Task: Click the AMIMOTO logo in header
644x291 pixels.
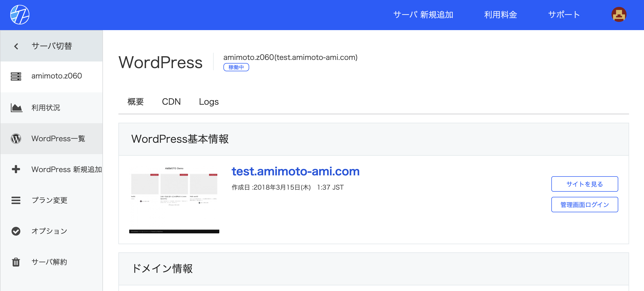Action: [x=20, y=15]
